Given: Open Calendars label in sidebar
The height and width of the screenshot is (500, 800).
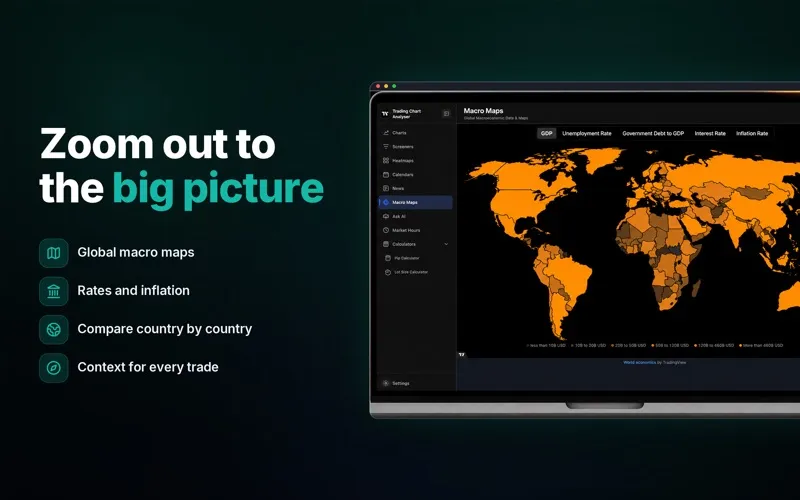Looking at the screenshot, I should point(403,174).
